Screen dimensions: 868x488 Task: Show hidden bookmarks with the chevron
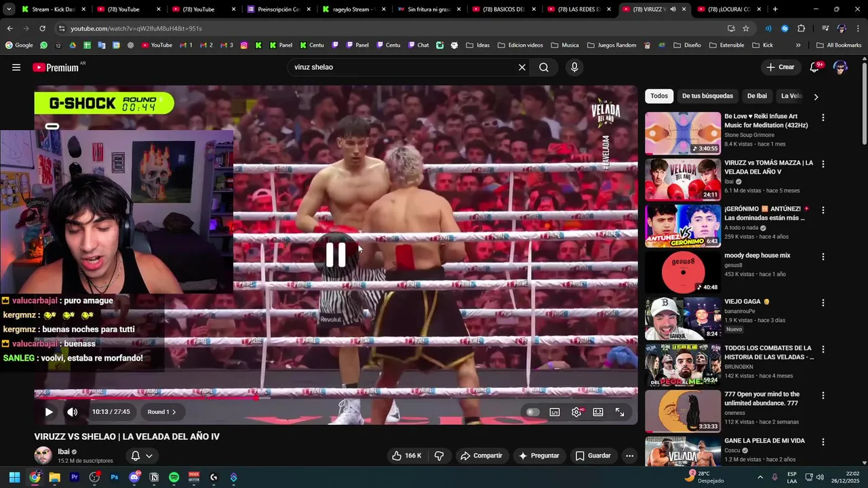(x=797, y=45)
